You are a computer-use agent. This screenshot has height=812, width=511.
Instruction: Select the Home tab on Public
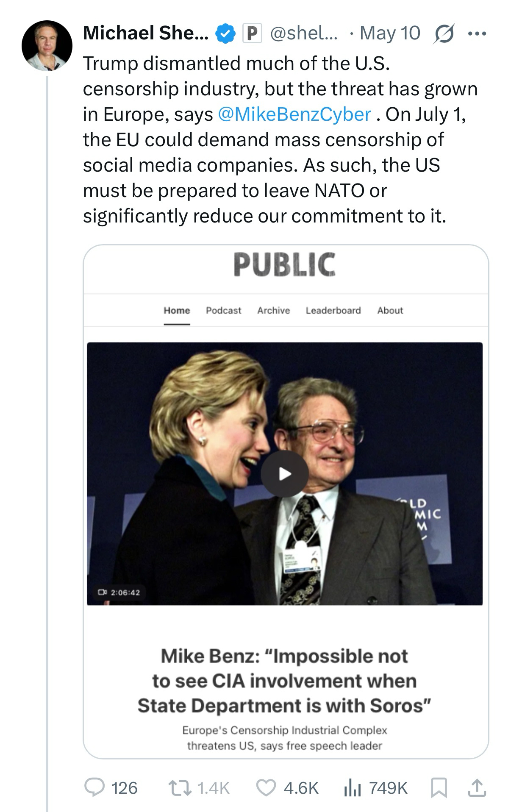[x=177, y=310]
